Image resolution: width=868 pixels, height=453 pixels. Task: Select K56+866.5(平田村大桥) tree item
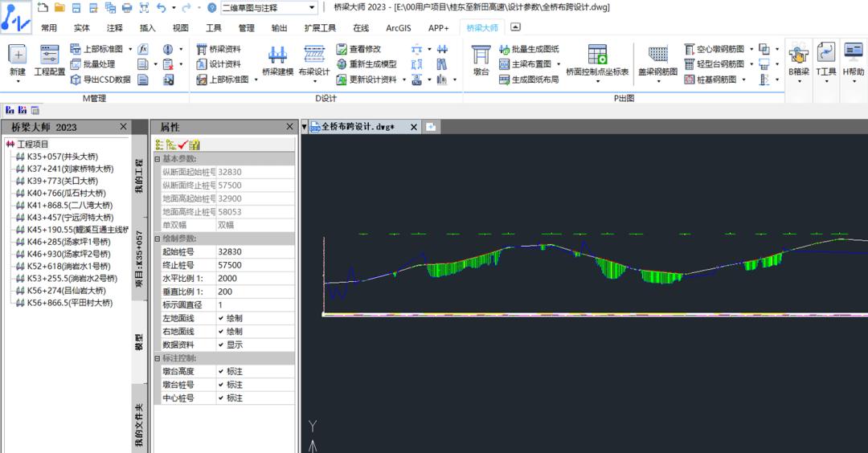[x=70, y=303]
